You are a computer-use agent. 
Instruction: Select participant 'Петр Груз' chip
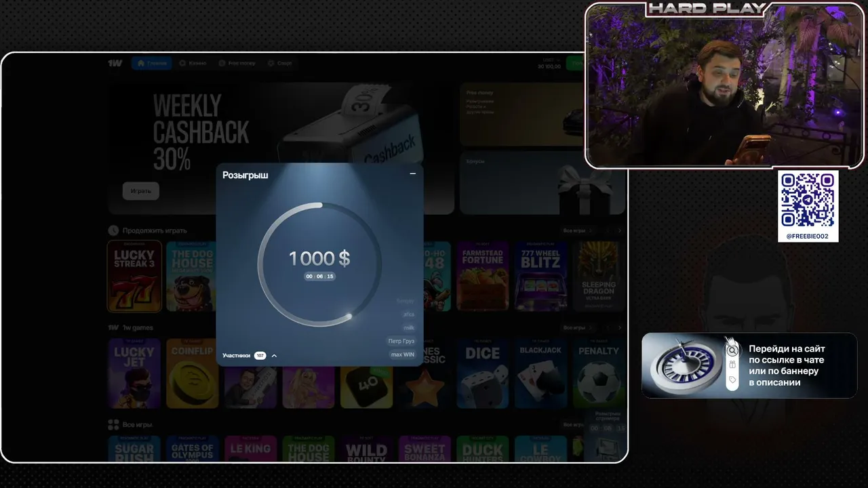pos(401,341)
